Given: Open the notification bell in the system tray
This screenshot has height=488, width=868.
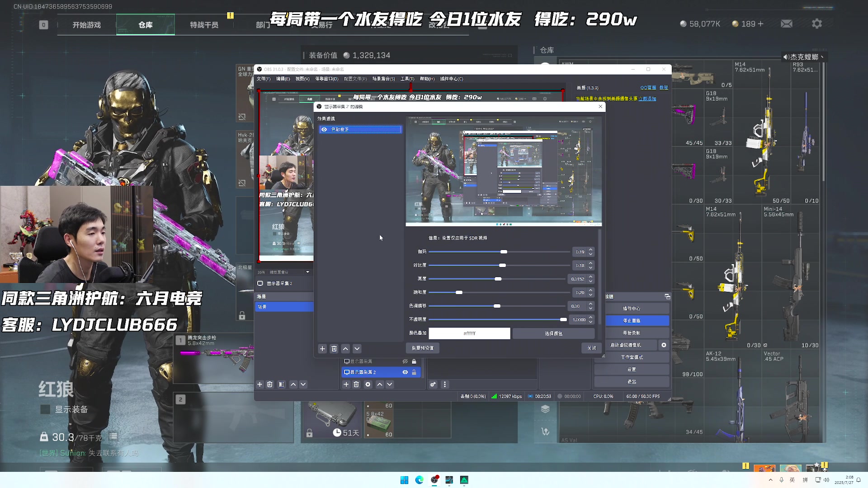Looking at the screenshot, I should pyautogui.click(x=859, y=480).
